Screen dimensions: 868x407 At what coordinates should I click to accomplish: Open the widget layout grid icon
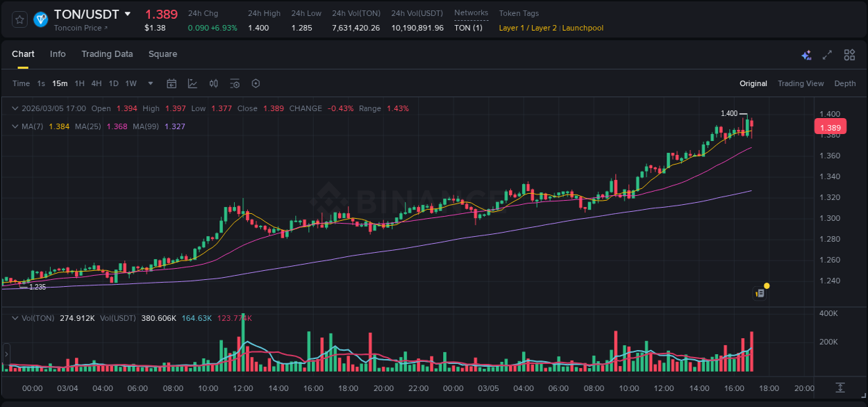click(x=849, y=54)
